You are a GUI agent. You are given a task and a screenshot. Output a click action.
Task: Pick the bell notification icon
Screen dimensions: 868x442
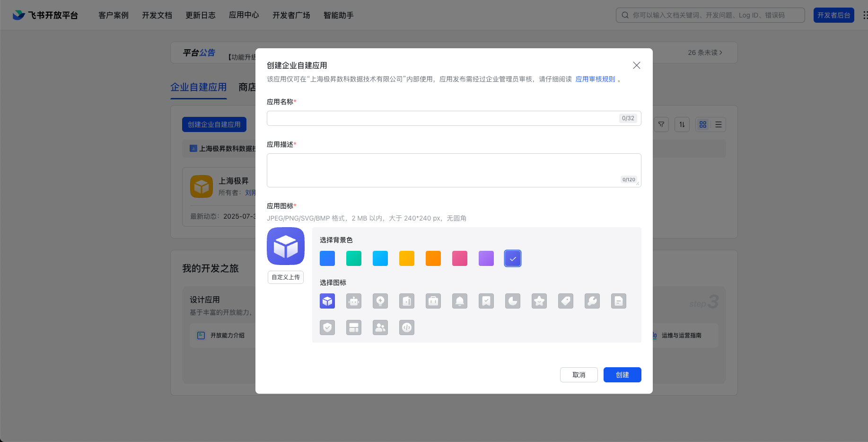tap(459, 301)
